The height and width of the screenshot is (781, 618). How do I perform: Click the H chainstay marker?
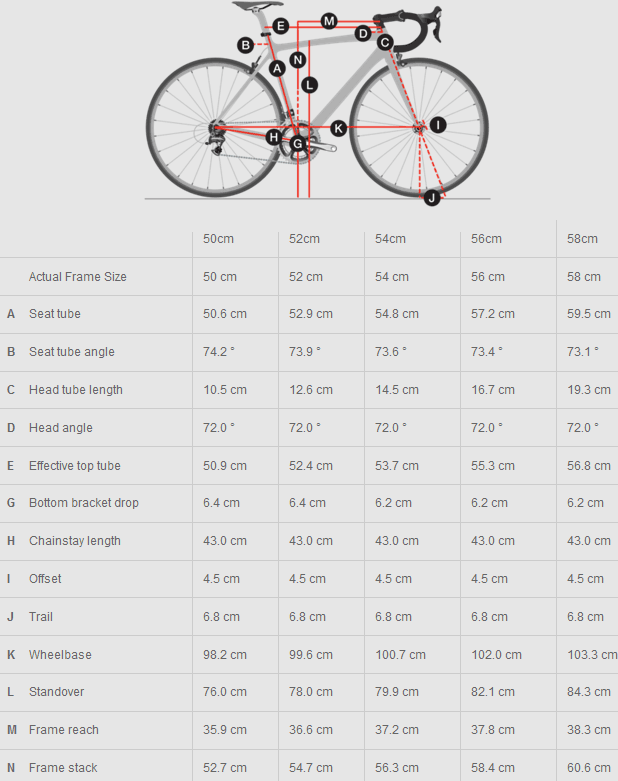tap(273, 136)
